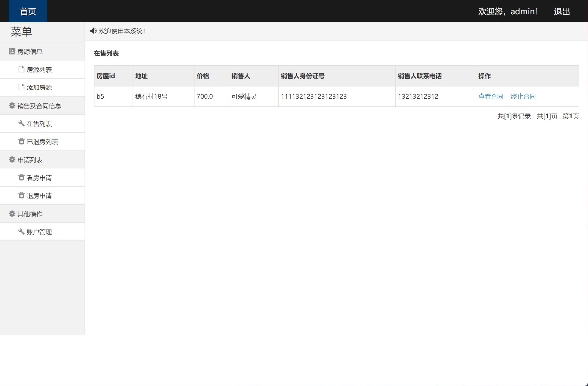Click the trash icon next to 看房申请

[21, 177]
